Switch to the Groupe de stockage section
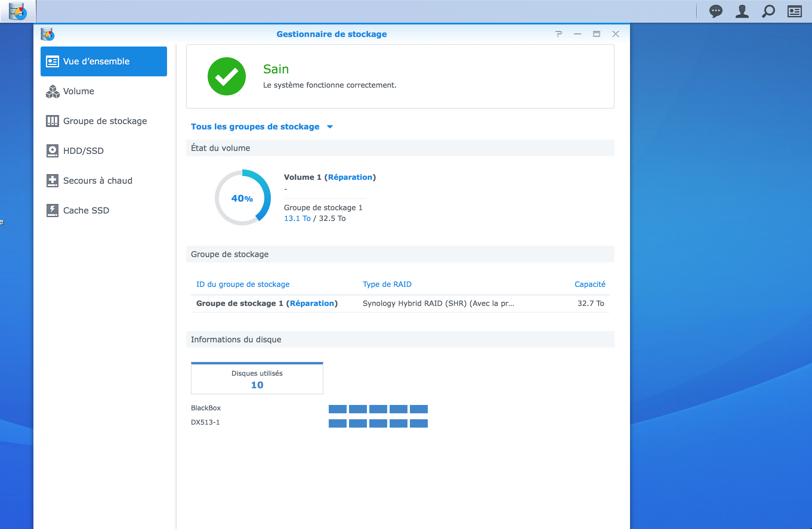Screen dimensions: 812x529 [x=105, y=121]
